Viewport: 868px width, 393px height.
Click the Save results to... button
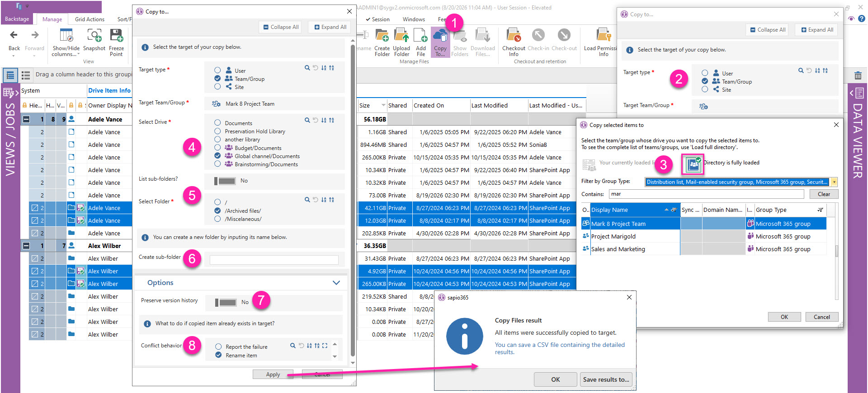[x=606, y=379]
